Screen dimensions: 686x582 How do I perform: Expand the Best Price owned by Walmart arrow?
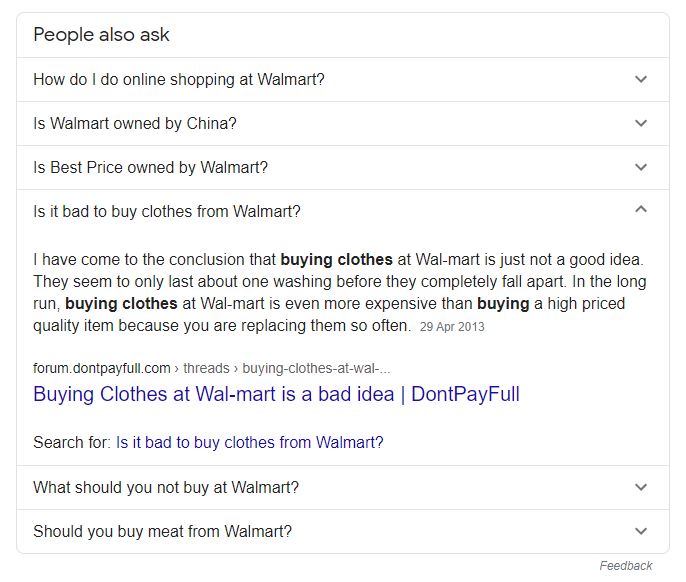(x=641, y=167)
